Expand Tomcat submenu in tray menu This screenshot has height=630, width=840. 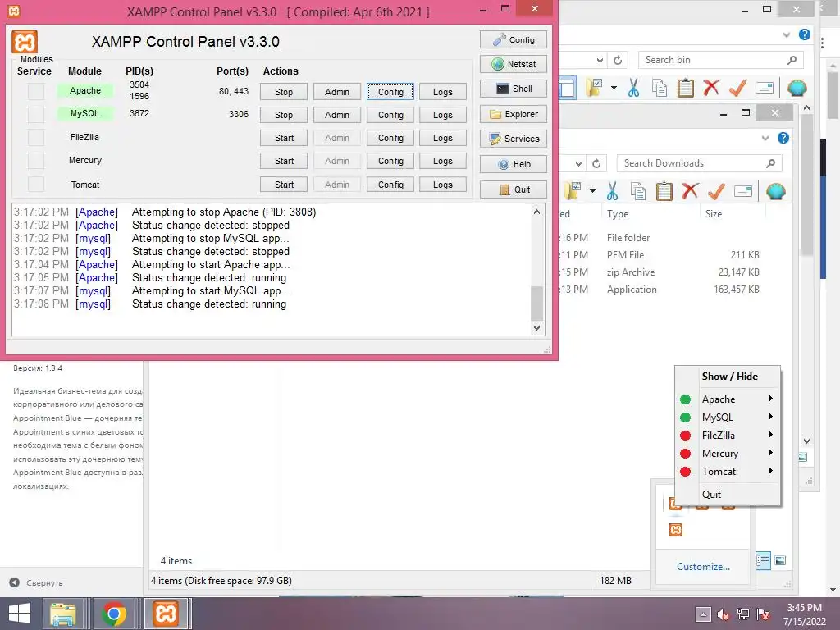coord(771,471)
